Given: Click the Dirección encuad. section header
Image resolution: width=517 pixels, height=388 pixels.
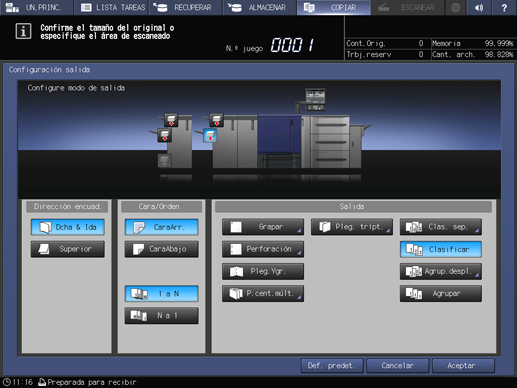Looking at the screenshot, I should point(67,207).
